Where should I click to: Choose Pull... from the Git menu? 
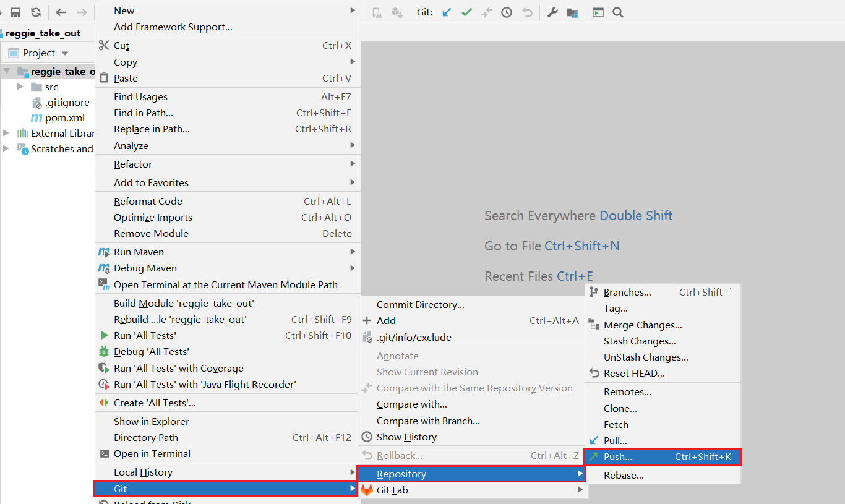click(616, 441)
